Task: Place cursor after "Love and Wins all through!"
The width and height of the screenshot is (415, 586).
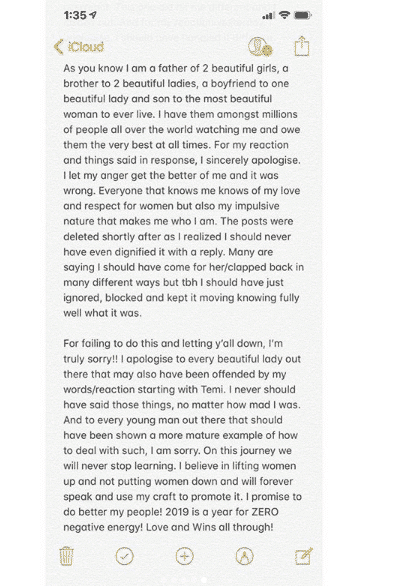Action: pos(274,527)
